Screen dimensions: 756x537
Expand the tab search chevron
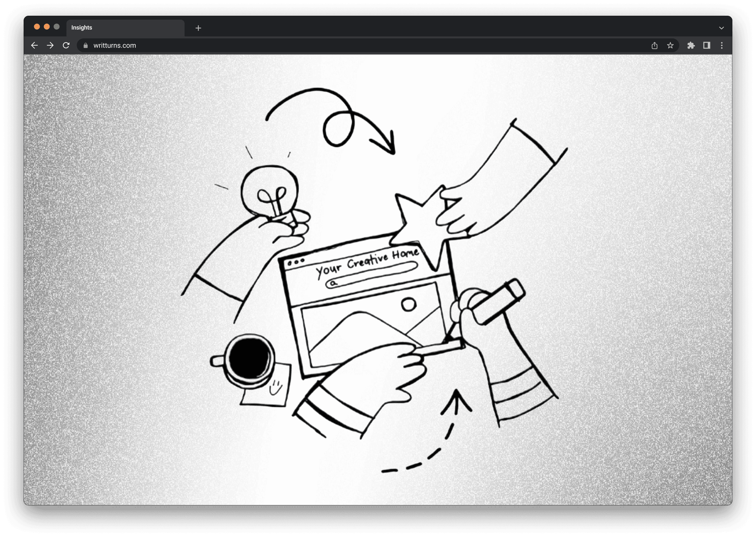(x=721, y=28)
